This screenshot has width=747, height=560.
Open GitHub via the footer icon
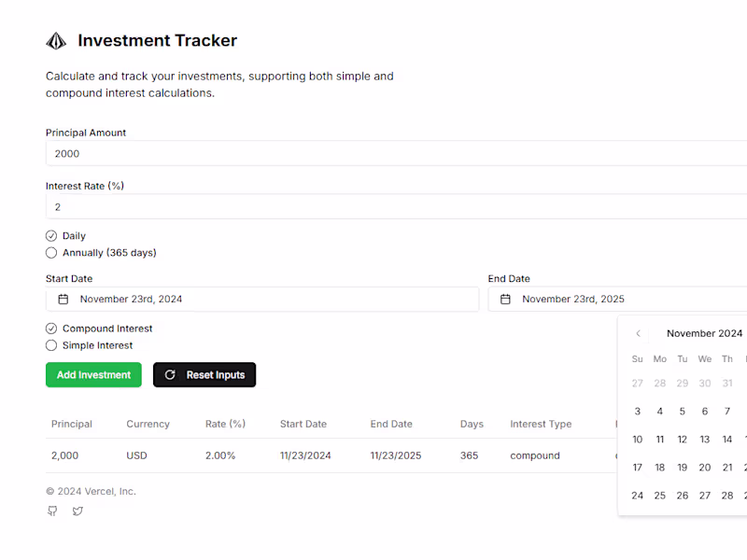[52, 511]
